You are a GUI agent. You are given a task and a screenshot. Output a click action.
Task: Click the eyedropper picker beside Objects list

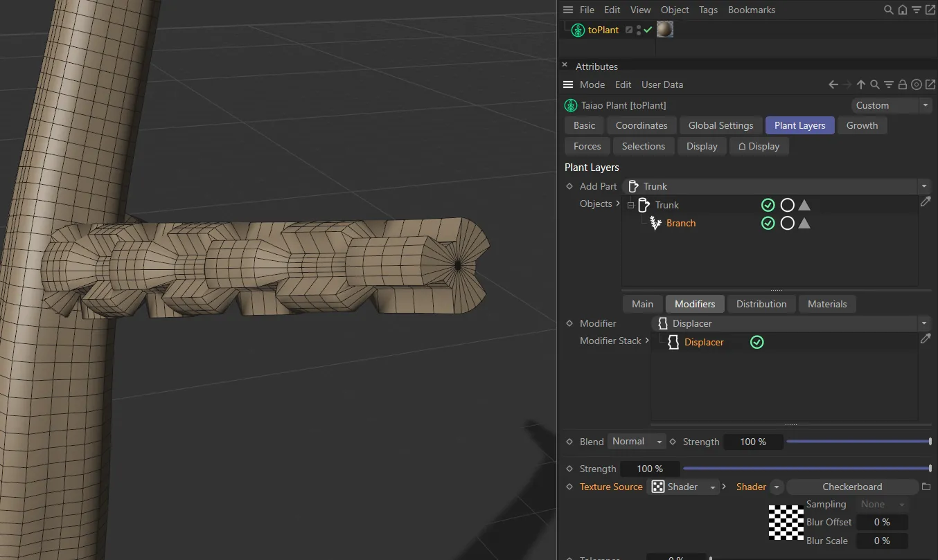tap(926, 201)
